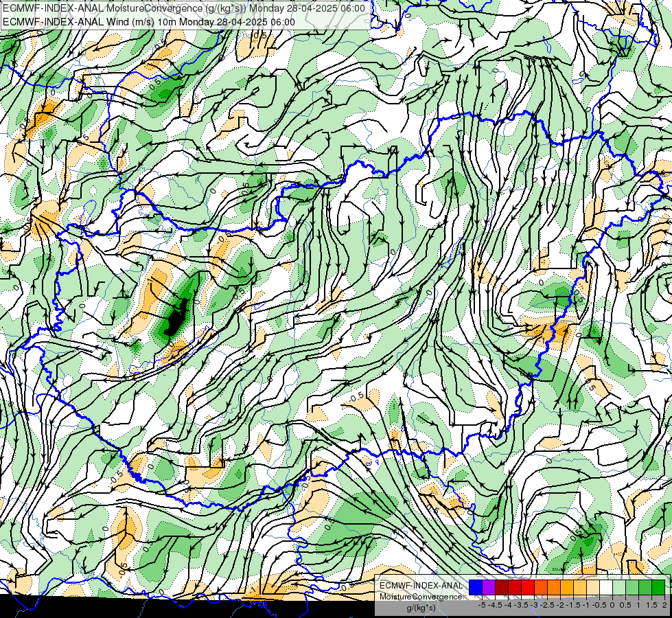Click the -2.5 value on the legend scale
Screen dimensions: 672x618
pyautogui.click(x=547, y=605)
